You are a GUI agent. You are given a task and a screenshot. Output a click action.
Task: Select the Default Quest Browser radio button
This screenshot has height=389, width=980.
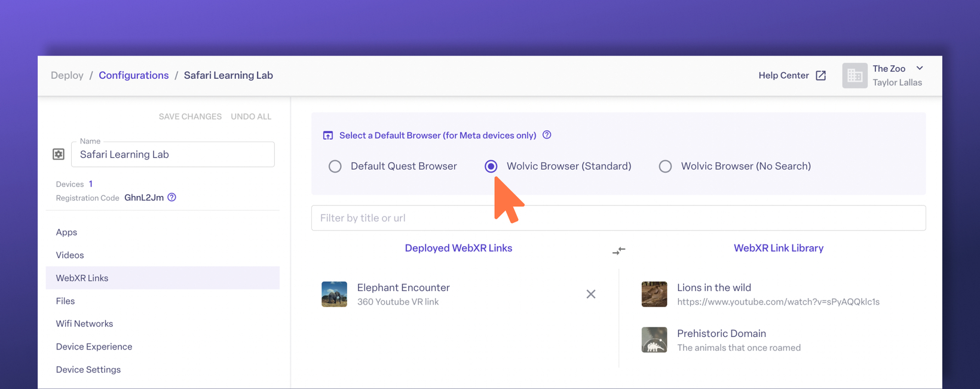pyautogui.click(x=335, y=166)
